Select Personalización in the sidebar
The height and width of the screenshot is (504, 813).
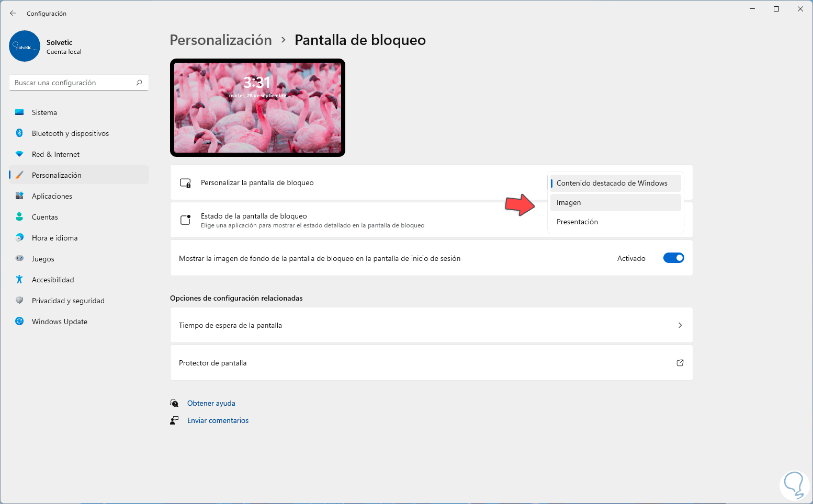point(79,175)
